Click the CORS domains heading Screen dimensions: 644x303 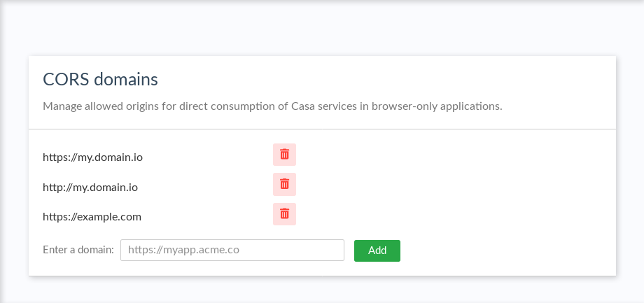click(100, 79)
